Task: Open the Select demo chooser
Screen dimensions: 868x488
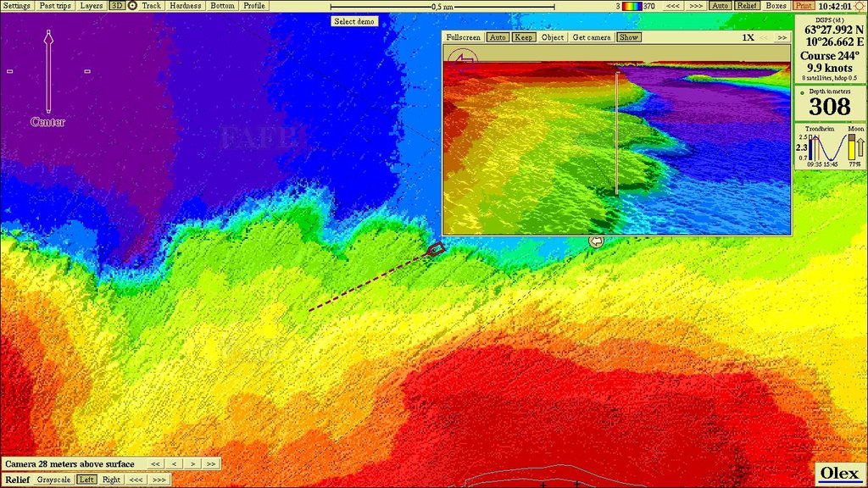Action: (x=354, y=21)
